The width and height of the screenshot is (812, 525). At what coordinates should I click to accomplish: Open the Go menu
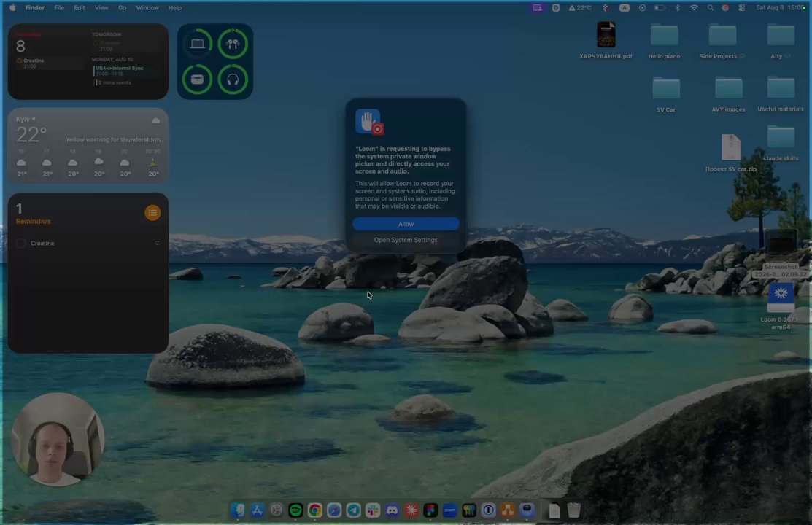[x=123, y=8]
